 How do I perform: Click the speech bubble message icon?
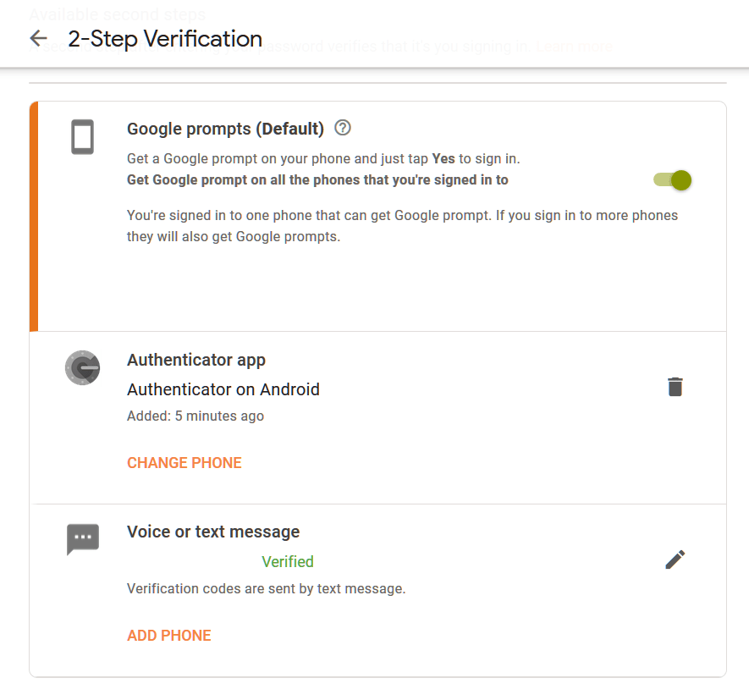click(x=82, y=538)
